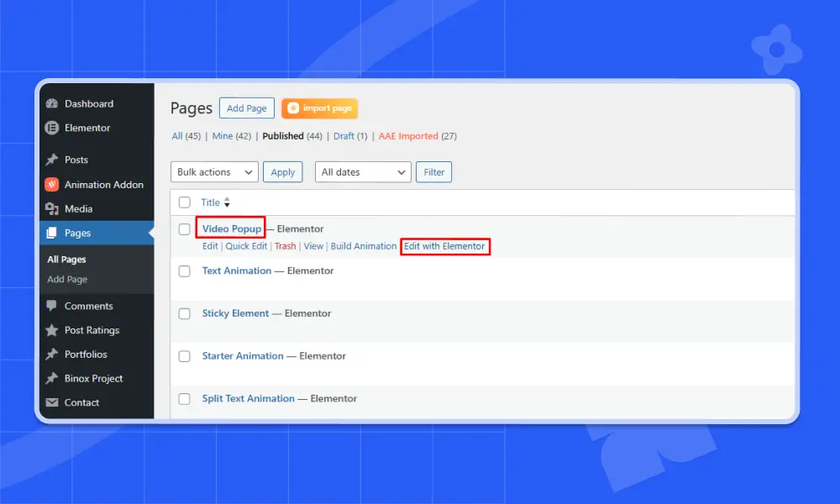
Task: Click Build Animation under Video Popup
Action: [x=363, y=246]
